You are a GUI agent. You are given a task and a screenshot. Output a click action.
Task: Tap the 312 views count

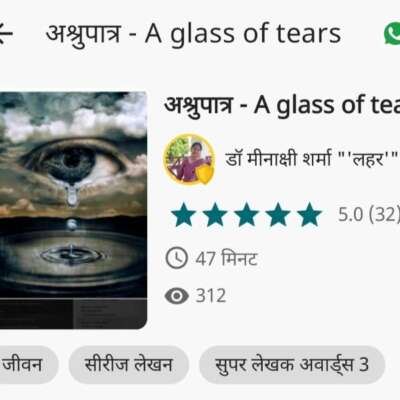coord(211,296)
